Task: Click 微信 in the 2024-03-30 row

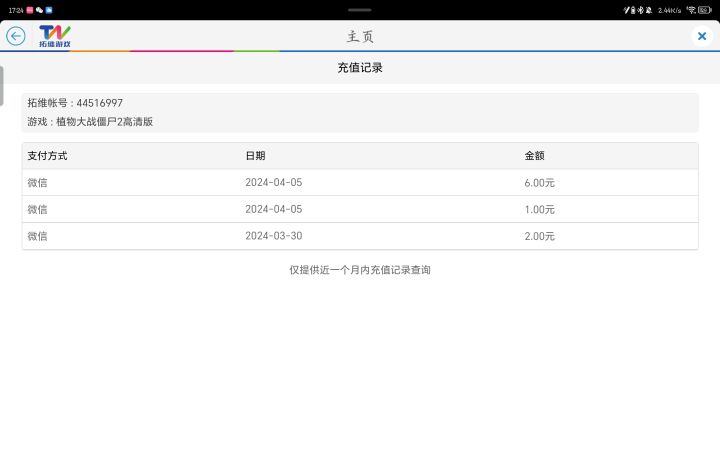Action: point(37,236)
